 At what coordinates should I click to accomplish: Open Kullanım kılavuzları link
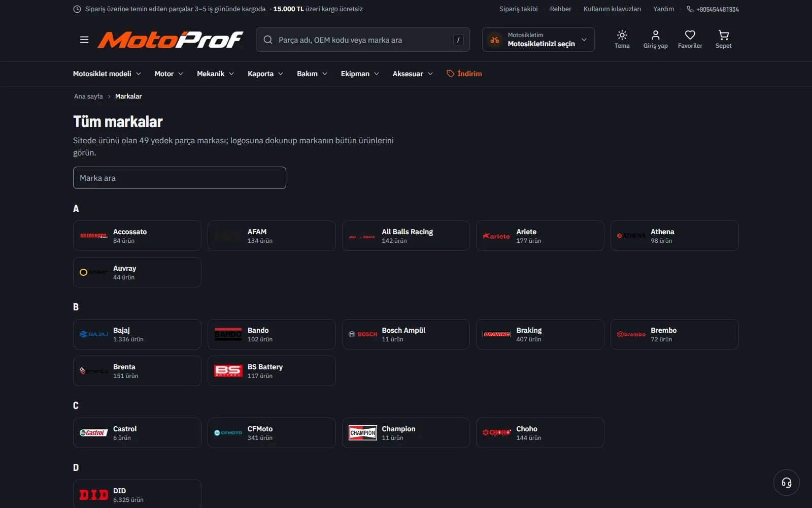612,9
